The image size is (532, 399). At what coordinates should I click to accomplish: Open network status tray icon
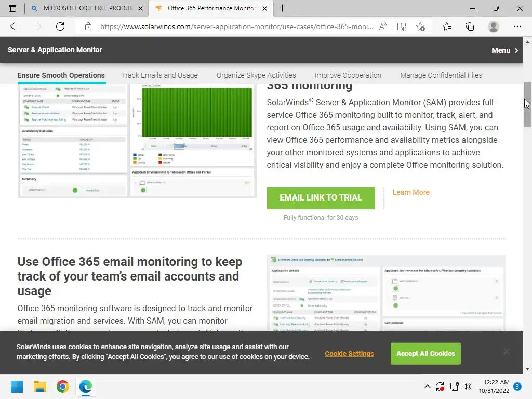coord(454,387)
